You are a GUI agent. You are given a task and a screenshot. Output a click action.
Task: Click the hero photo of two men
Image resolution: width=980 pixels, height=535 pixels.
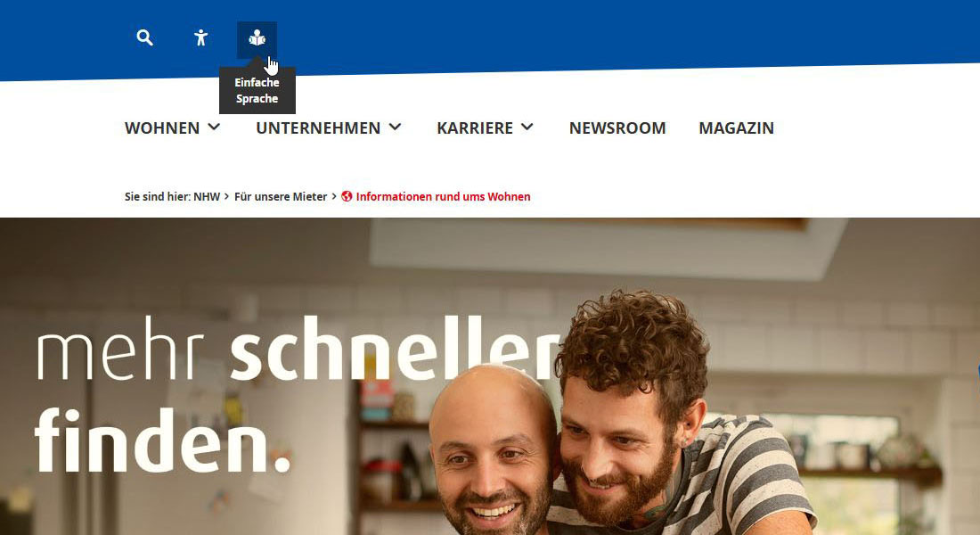490,376
